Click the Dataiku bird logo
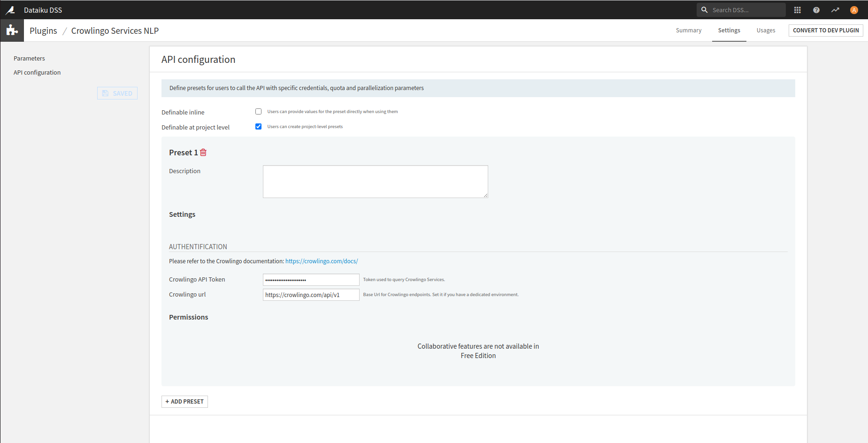 coord(10,10)
